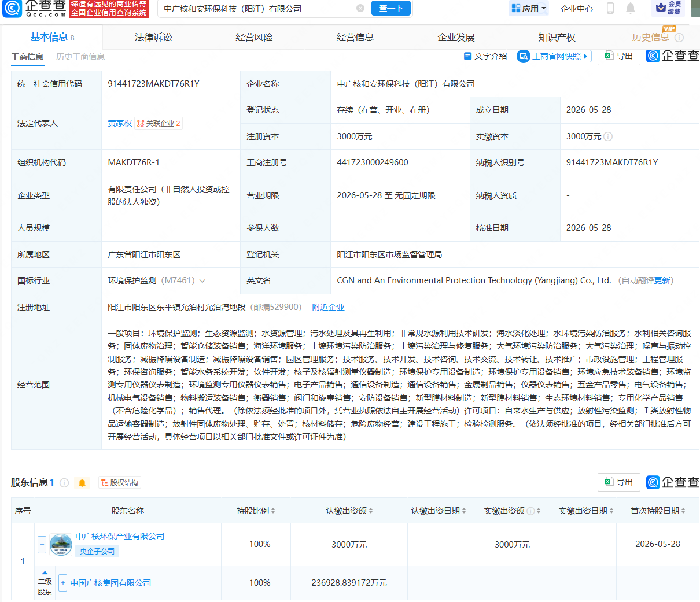The height and width of the screenshot is (602, 700).
Task: Open legal representative 黄家权 profile
Action: 120,123
